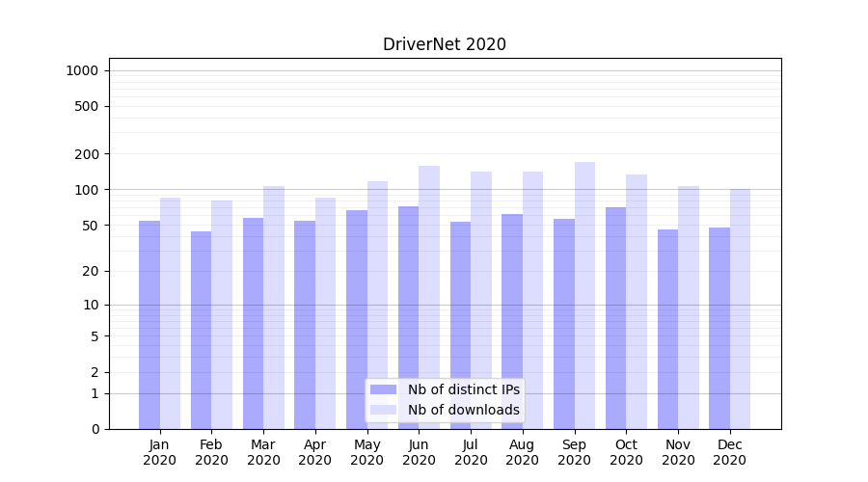Click the 'Nb of downloads' legend swatch

click(383, 410)
